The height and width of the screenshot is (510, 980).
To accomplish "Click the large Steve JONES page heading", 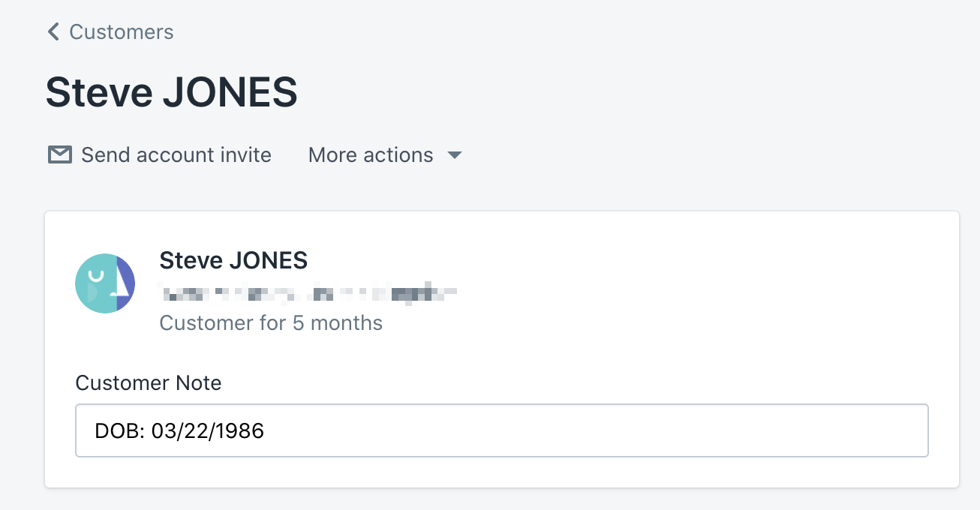I will pyautogui.click(x=172, y=92).
